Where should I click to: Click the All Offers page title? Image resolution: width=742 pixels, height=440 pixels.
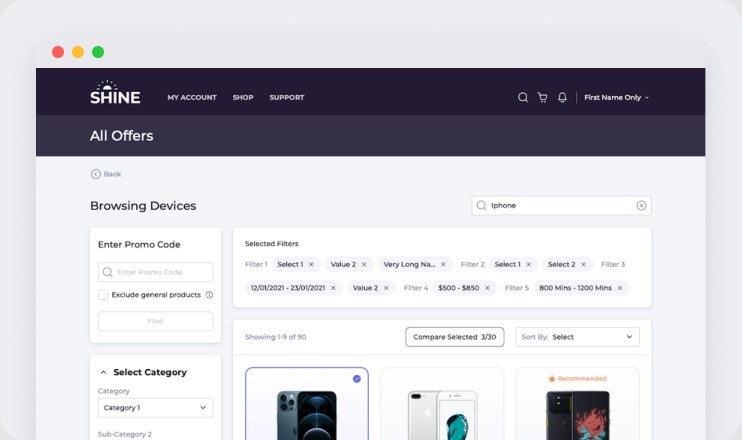point(122,136)
